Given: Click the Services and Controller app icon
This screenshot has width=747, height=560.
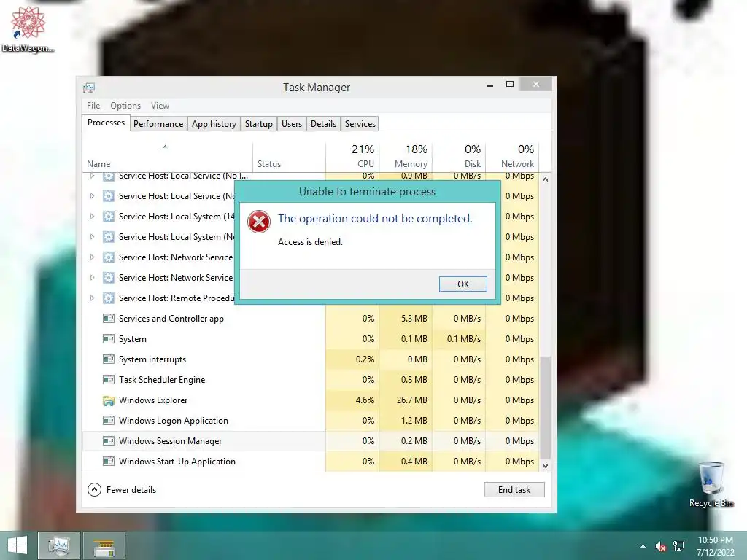Looking at the screenshot, I should tap(109, 318).
